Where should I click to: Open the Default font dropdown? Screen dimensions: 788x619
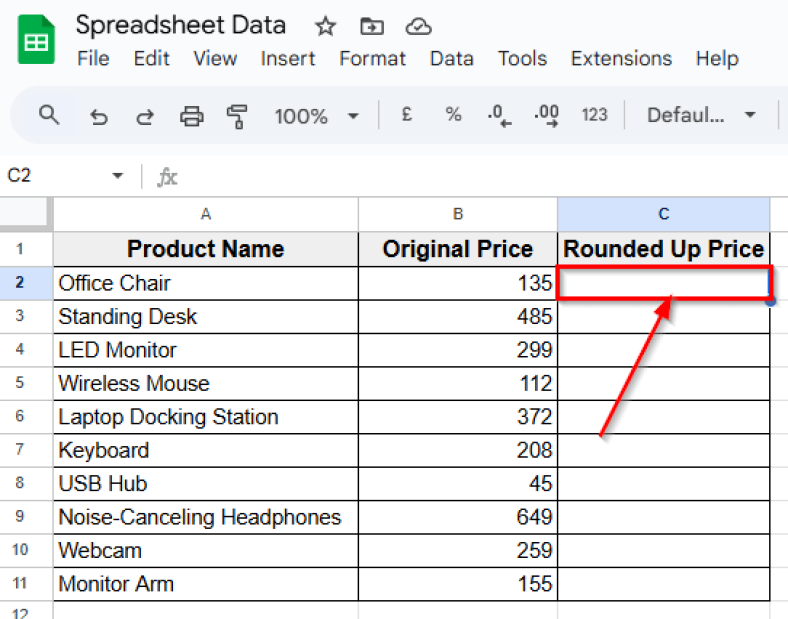pyautogui.click(x=701, y=115)
